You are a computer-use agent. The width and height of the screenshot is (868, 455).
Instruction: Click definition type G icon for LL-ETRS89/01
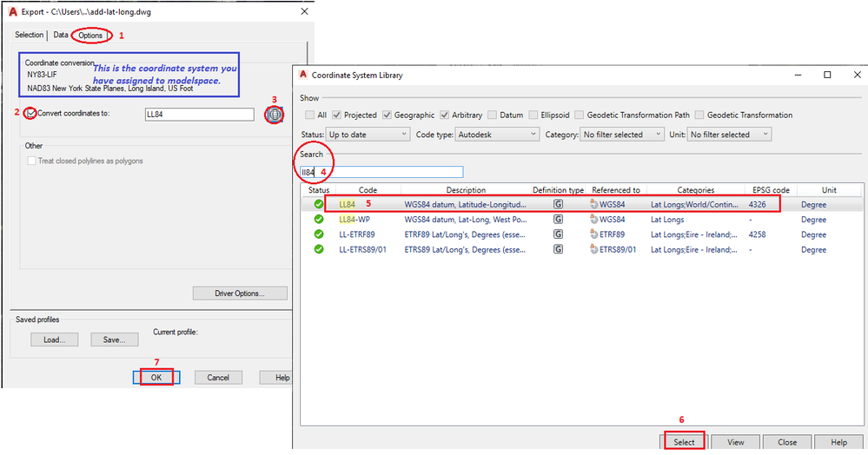tap(558, 249)
